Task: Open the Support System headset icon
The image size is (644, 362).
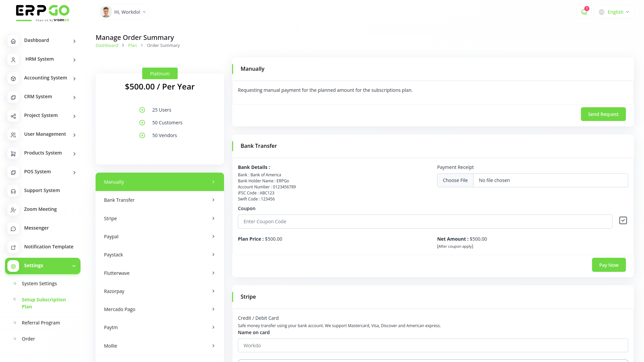Action: [13, 191]
